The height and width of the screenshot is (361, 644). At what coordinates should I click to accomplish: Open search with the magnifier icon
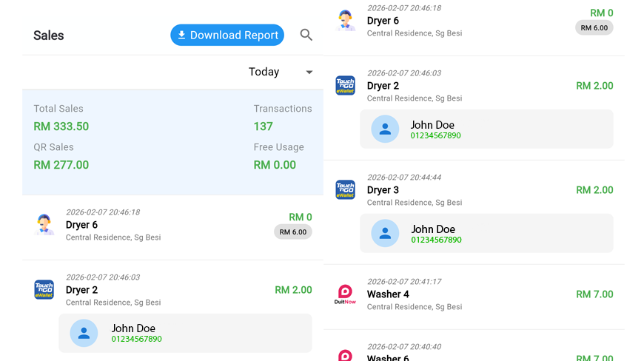click(306, 35)
